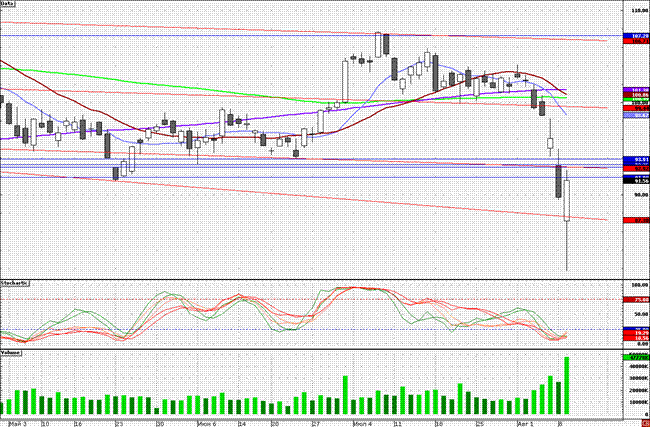
Task: Click the Data pane label
Action: click(7, 3)
